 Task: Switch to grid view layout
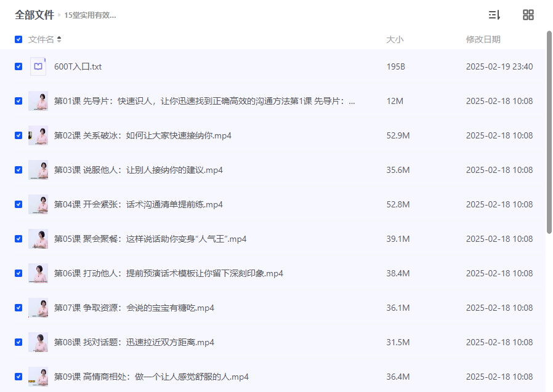tap(528, 15)
